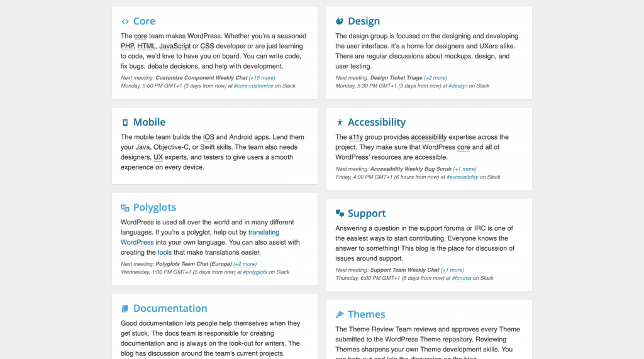Click the Polyglots translation icon

point(125,207)
